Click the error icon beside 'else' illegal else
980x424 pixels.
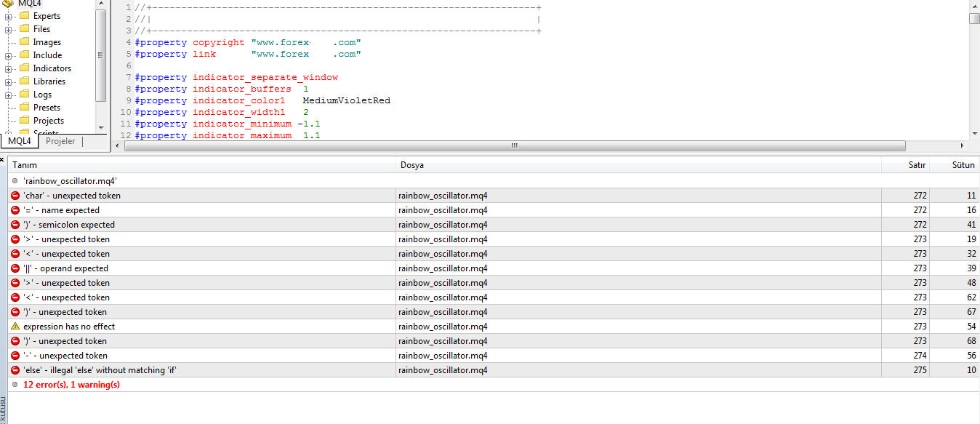click(15, 370)
